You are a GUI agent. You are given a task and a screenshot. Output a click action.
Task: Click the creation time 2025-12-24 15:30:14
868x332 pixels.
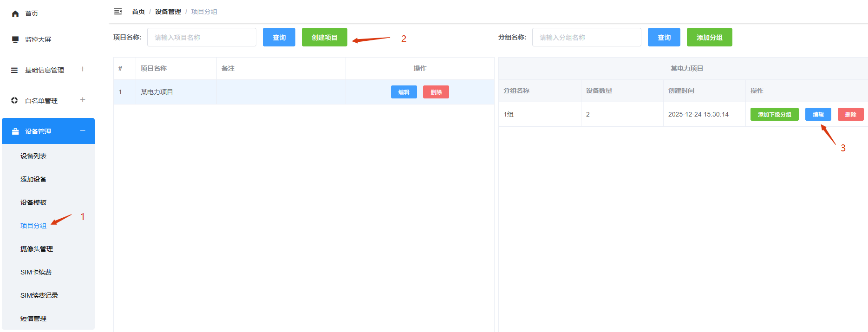698,114
